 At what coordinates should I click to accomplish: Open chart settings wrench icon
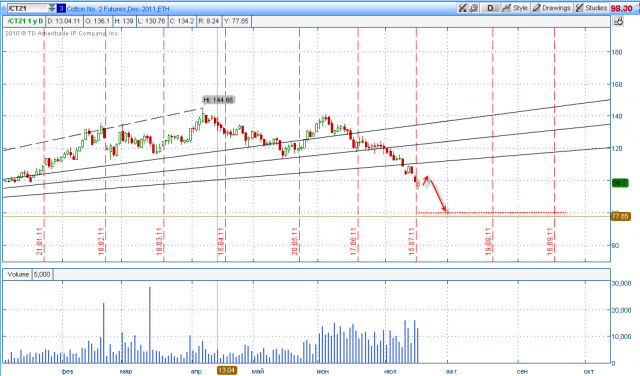pos(473,8)
